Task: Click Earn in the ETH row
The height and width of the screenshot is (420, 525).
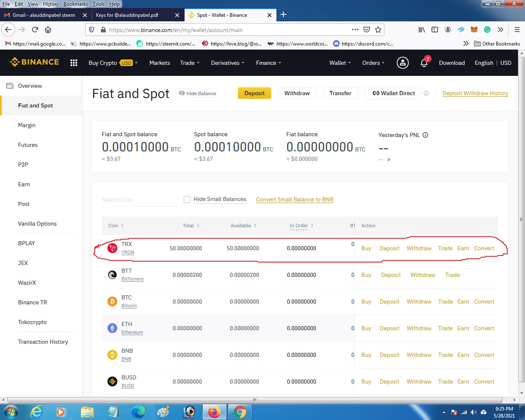Action: click(463, 328)
